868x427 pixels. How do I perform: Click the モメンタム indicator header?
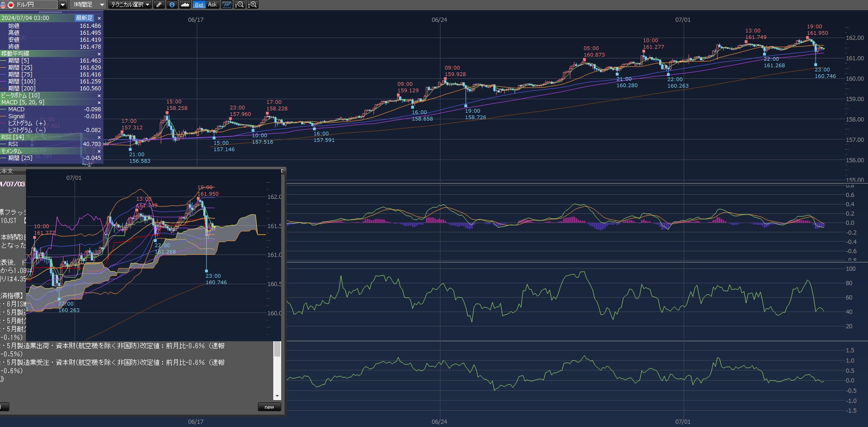tap(12, 151)
